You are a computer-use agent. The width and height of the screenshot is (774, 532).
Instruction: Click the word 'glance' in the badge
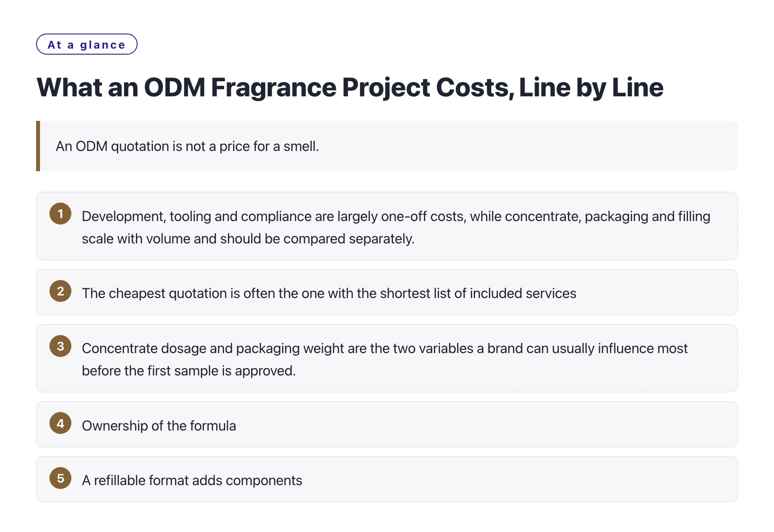103,45
